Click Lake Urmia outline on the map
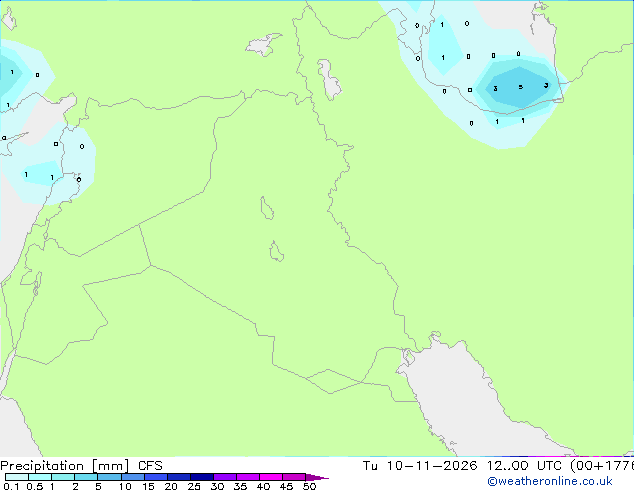Screen dimensions: 634x490 [330, 80]
